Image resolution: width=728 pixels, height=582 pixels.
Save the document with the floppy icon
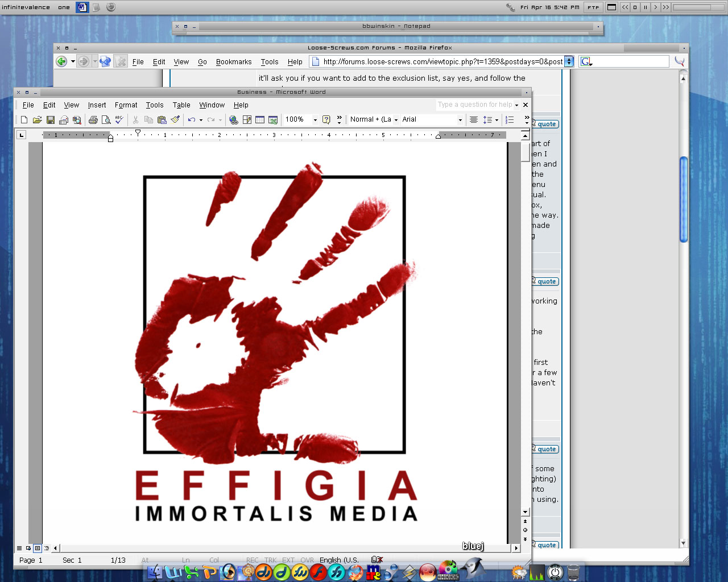pos(51,120)
